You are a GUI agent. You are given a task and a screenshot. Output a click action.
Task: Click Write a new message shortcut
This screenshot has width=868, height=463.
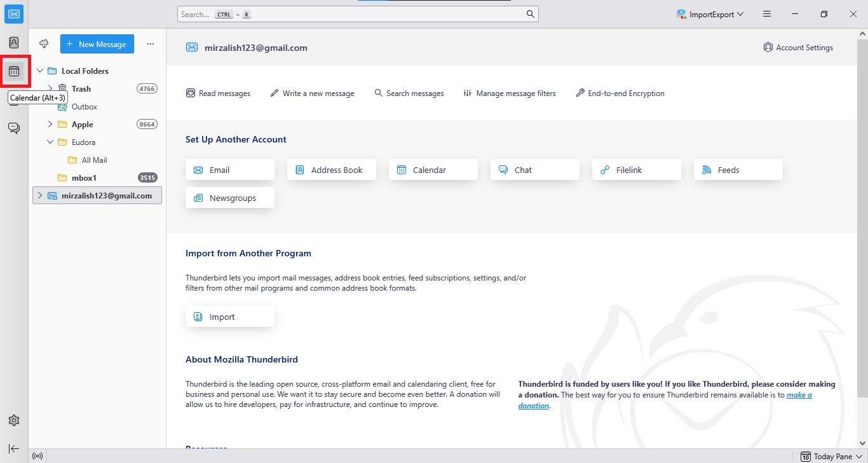[x=312, y=93]
